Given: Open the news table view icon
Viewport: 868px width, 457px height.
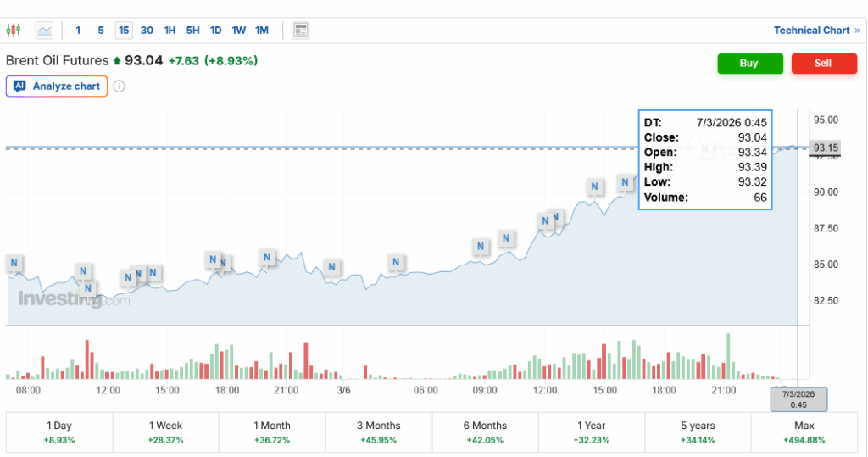Looking at the screenshot, I should (x=300, y=31).
